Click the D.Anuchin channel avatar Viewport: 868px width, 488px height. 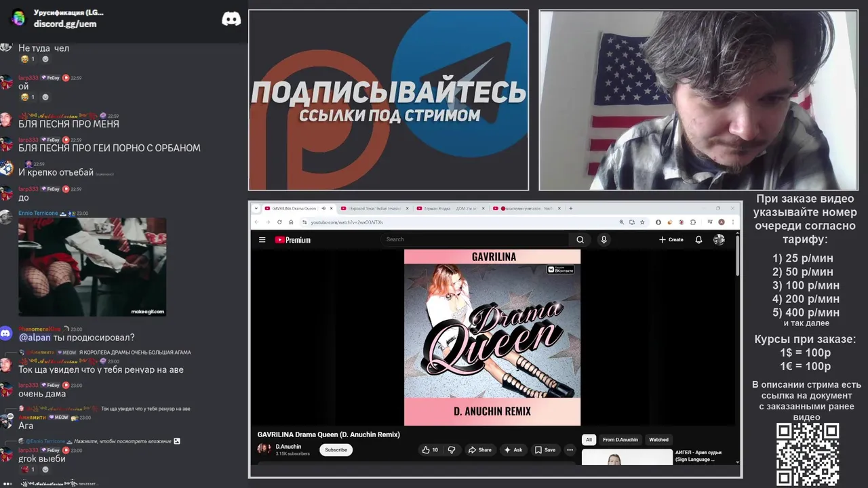click(x=264, y=449)
